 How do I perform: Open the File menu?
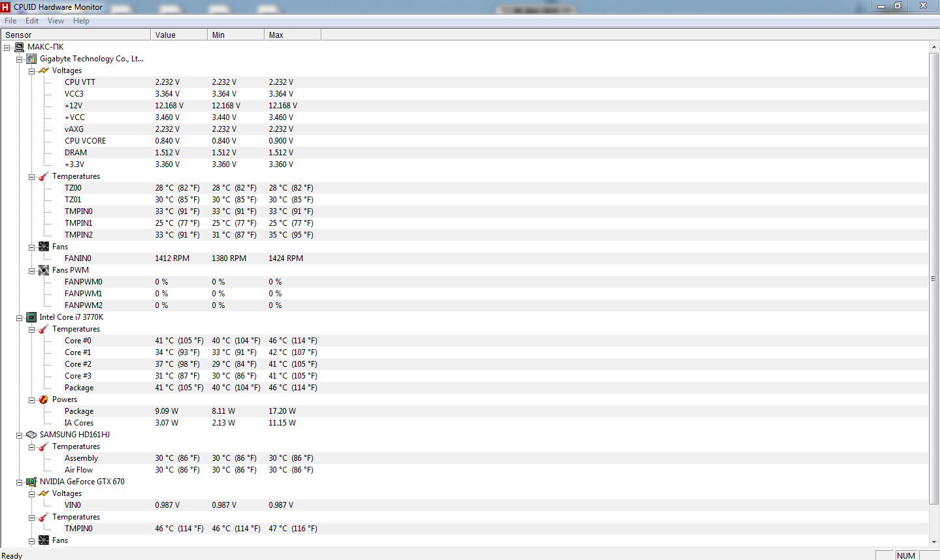point(10,21)
